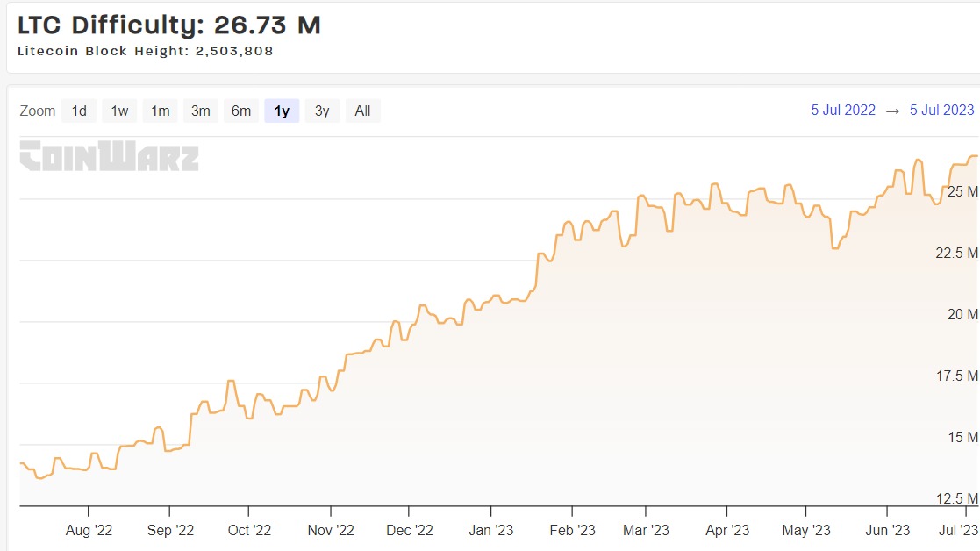This screenshot has width=980, height=551.
Task: Select the 6m zoom range
Action: coord(241,111)
